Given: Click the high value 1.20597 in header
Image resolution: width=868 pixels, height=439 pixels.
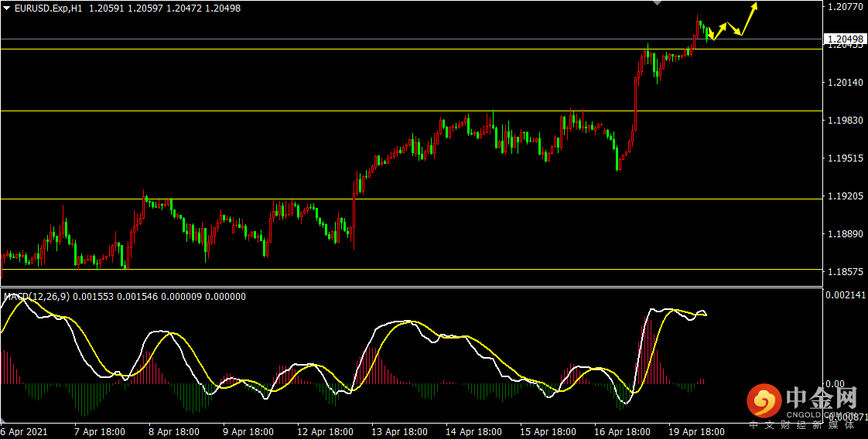Looking at the screenshot, I should pos(145,9).
